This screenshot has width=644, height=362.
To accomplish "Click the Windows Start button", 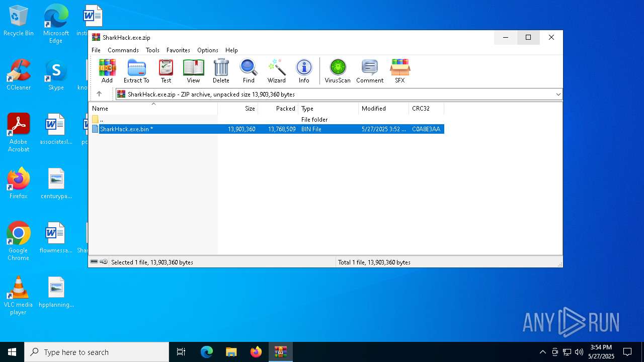I will coord(12,352).
